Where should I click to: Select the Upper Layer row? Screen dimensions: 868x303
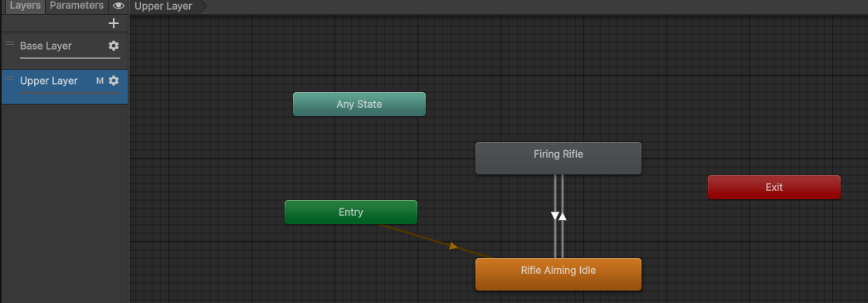tap(64, 86)
